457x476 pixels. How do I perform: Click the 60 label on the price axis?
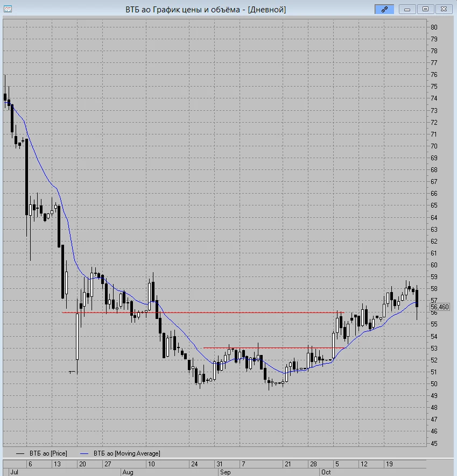click(434, 265)
